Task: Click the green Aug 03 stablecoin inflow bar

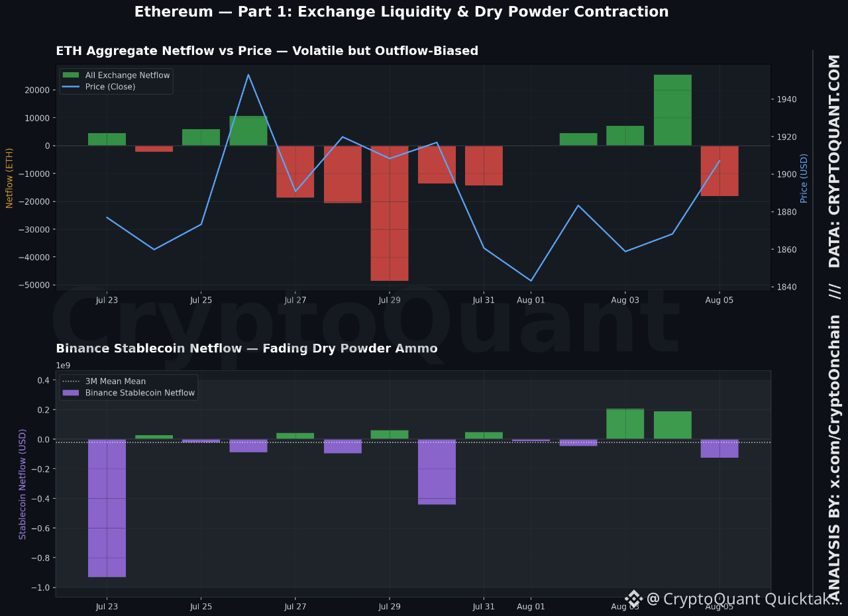Action: [625, 424]
